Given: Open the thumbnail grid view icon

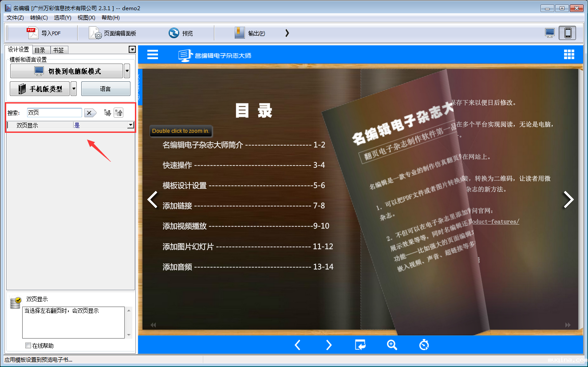Looking at the screenshot, I should 569,54.
